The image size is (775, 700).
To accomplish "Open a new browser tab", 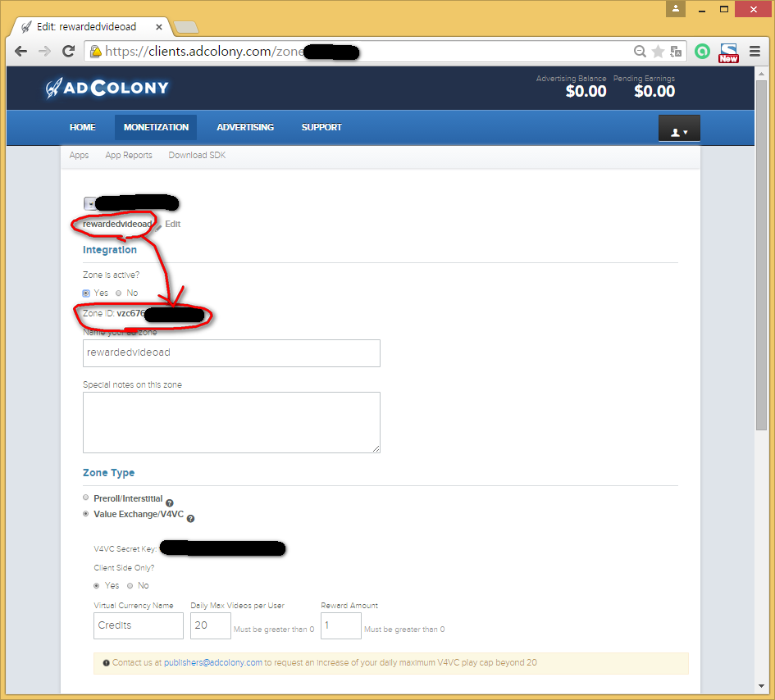I will coord(186,27).
